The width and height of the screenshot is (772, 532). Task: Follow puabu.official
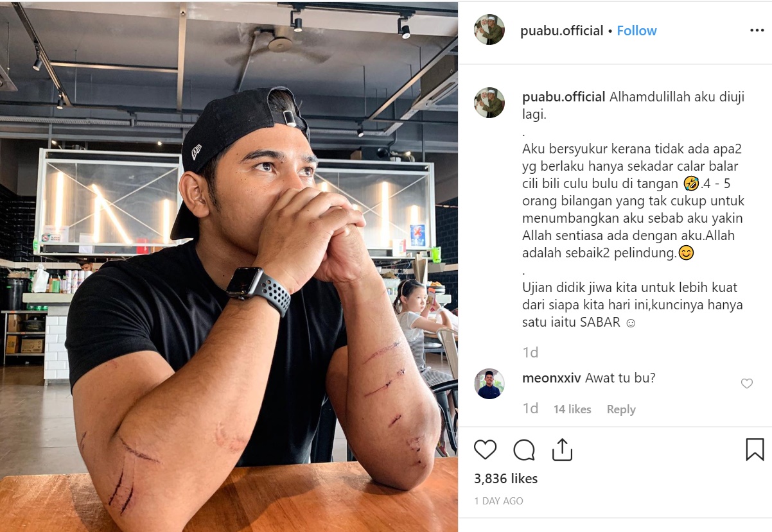pyautogui.click(x=636, y=31)
